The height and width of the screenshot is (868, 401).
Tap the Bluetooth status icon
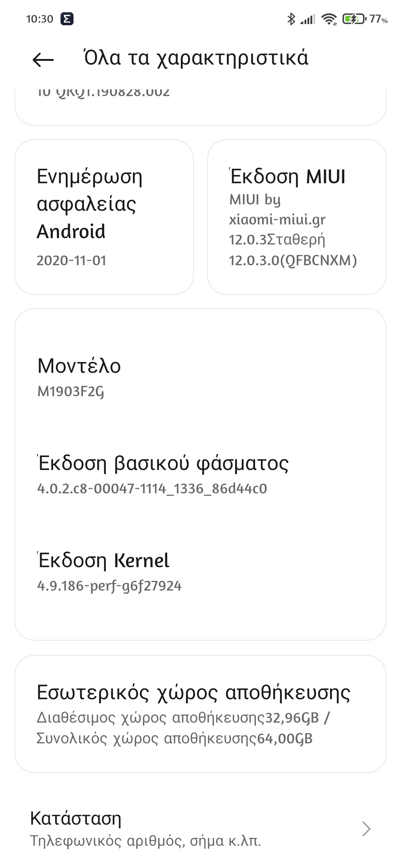click(291, 19)
